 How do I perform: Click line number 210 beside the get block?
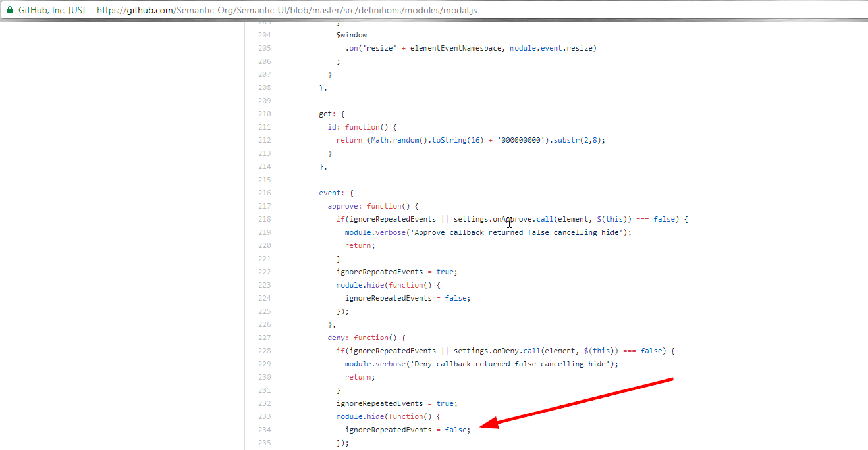pyautogui.click(x=264, y=113)
